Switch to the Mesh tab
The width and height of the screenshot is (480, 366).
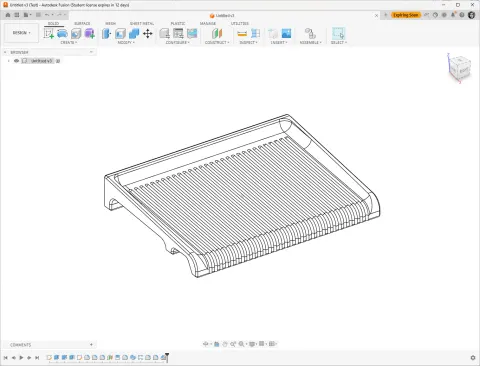click(x=110, y=23)
